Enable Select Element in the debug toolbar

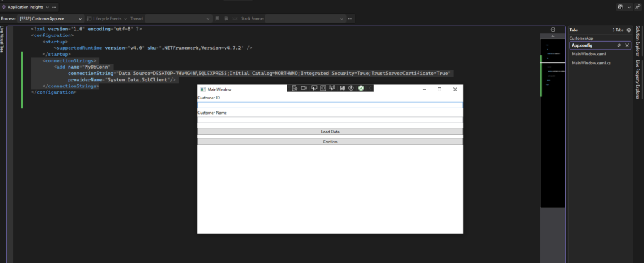pyautogui.click(x=314, y=88)
